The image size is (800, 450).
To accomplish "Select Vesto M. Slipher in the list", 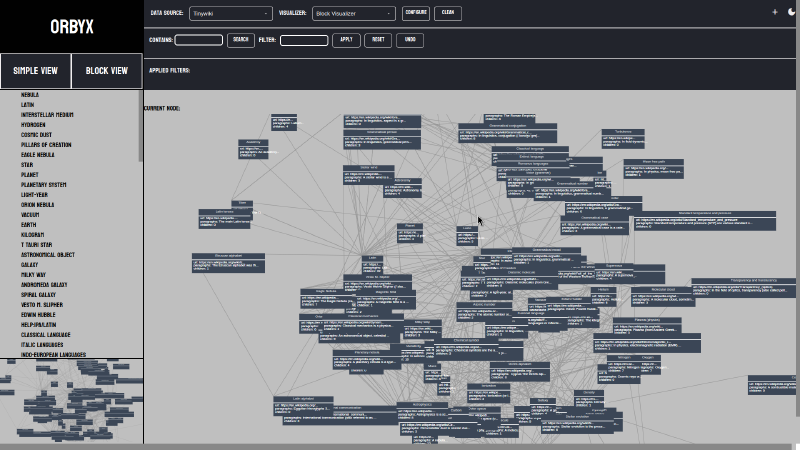I will click(42, 305).
